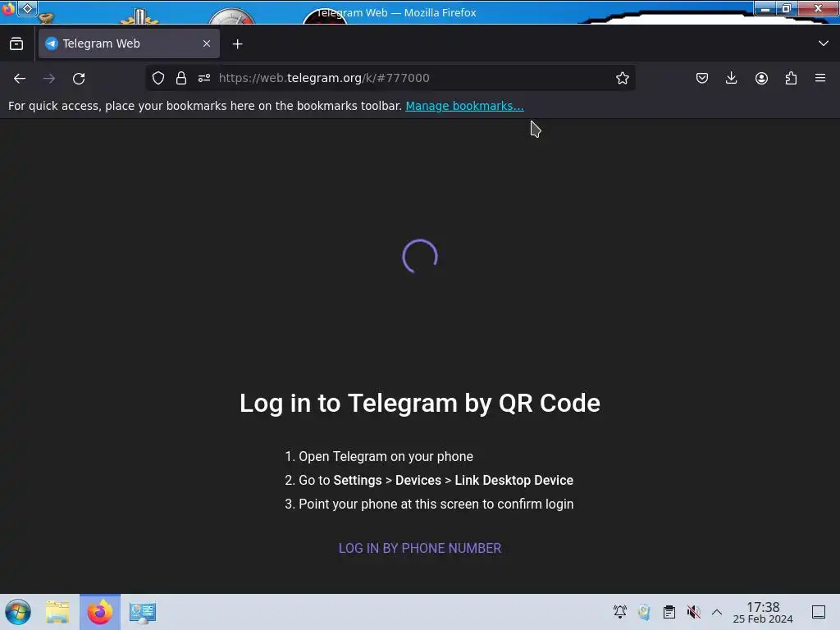Click the show desktop button

819,612
